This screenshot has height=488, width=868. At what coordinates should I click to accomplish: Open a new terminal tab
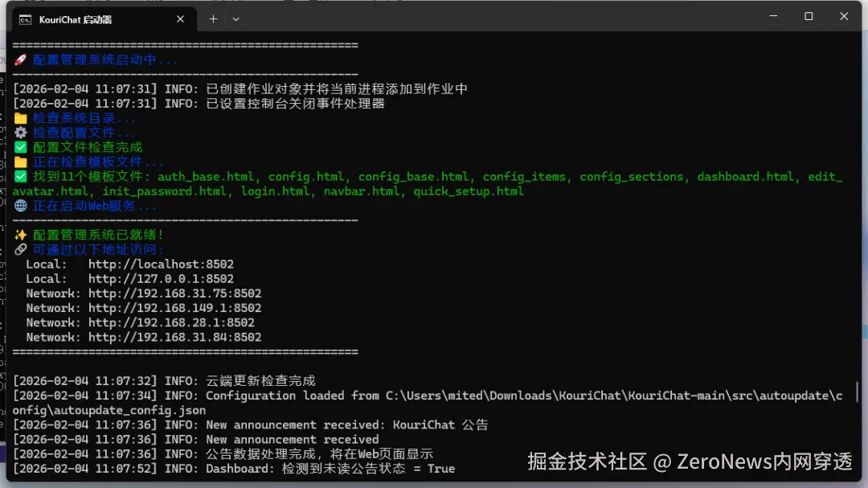click(213, 18)
